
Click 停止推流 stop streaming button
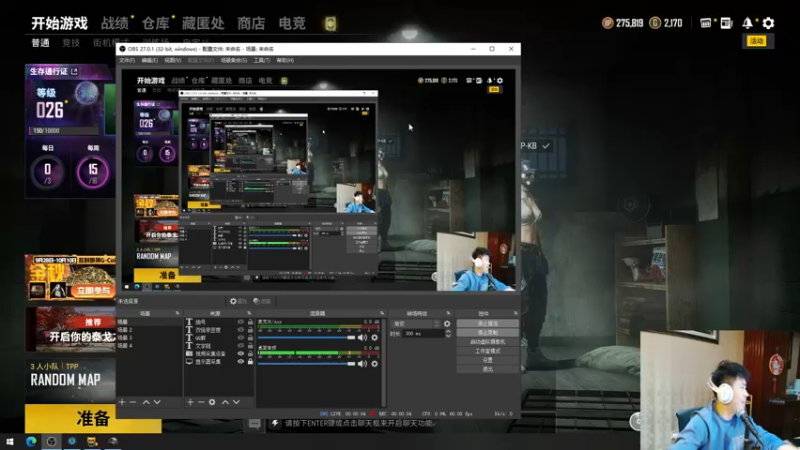tap(488, 323)
